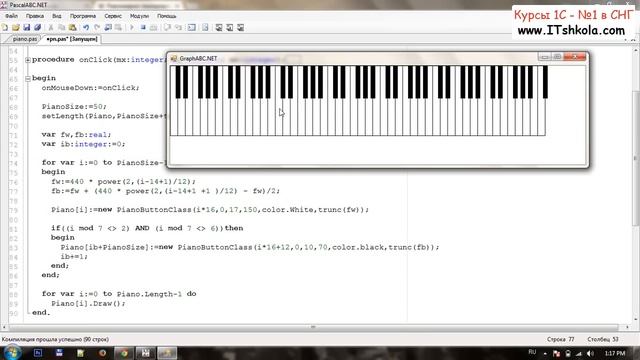Screen dimensions: 640x360
Task: Click the Open file folder icon
Action: tap(16, 27)
